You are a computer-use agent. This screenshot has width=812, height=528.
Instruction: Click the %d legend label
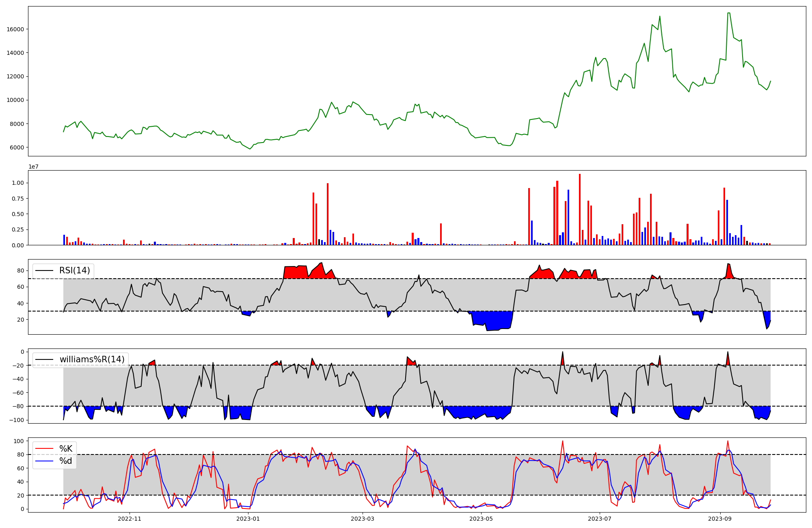tap(66, 461)
